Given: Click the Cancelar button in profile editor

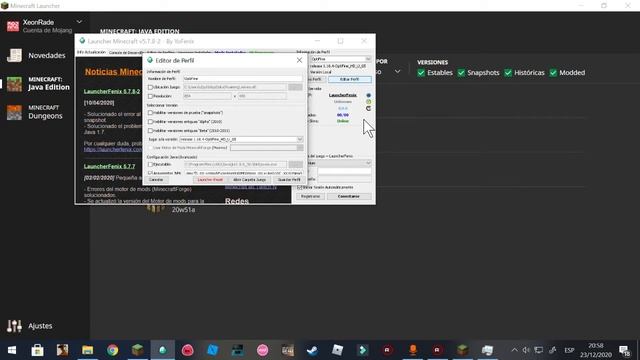Looking at the screenshot, I should [x=156, y=180].
